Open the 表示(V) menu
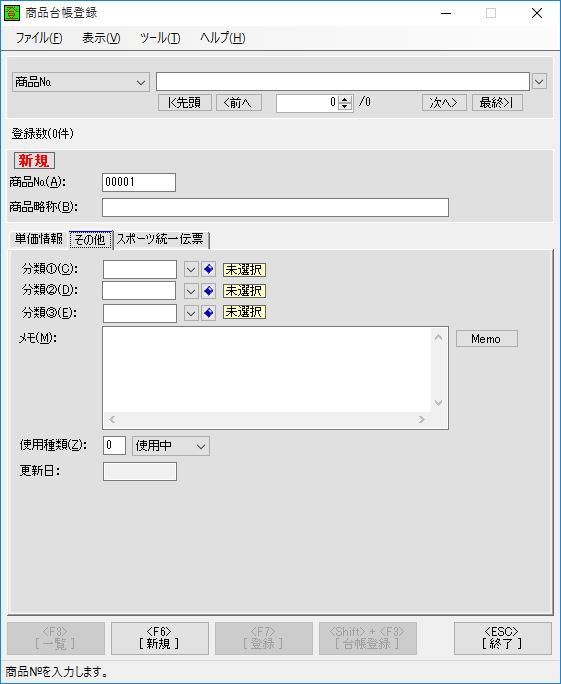The width and height of the screenshot is (561, 684). click(101, 38)
